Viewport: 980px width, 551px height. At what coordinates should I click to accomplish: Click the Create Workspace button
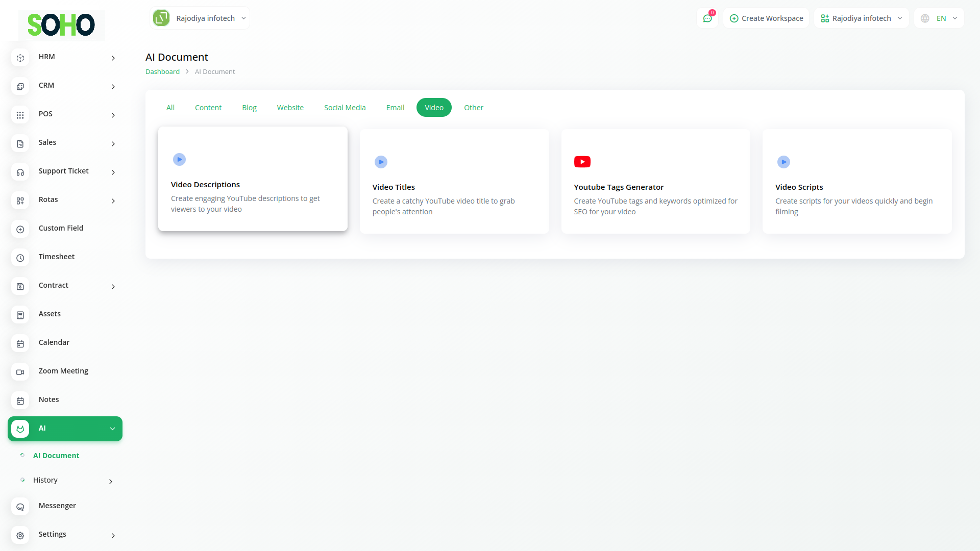tap(766, 18)
